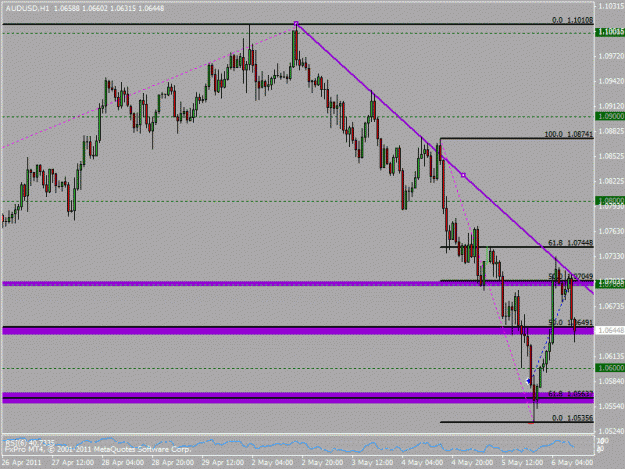This screenshot has height=469, width=625.
Task: Click the green price level tag 1.10015
Action: point(610,31)
